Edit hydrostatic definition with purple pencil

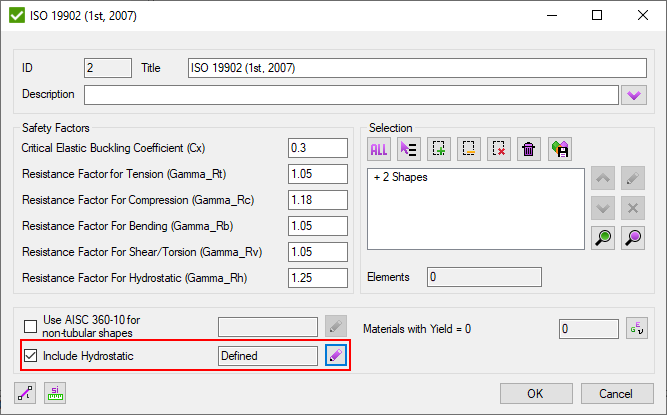pos(336,355)
